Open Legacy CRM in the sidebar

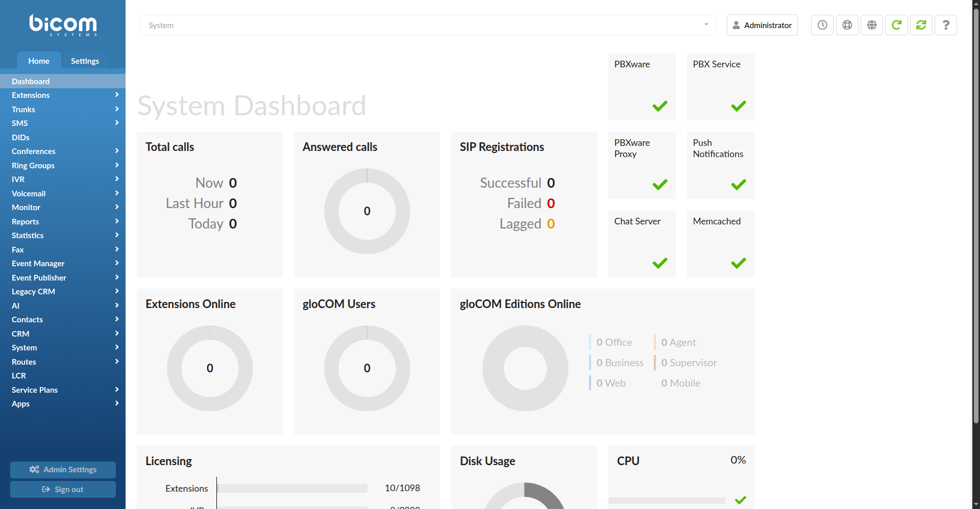pos(63,291)
